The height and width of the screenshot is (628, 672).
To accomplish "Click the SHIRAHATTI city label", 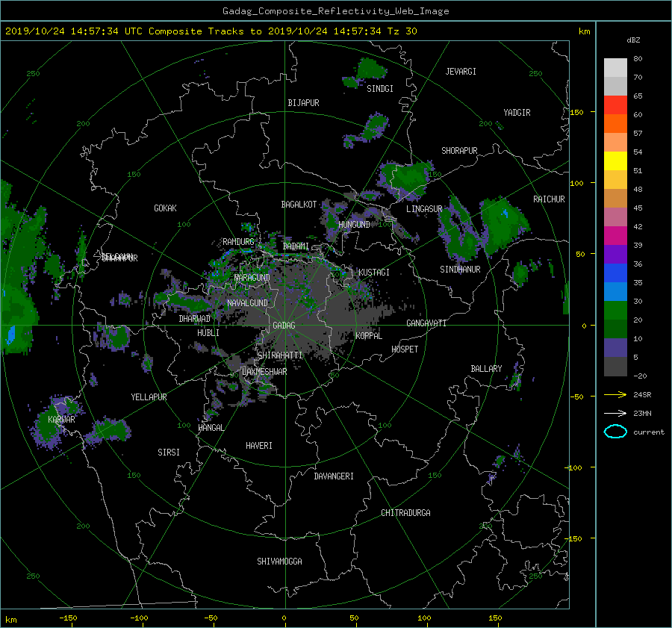I will click(x=280, y=355).
